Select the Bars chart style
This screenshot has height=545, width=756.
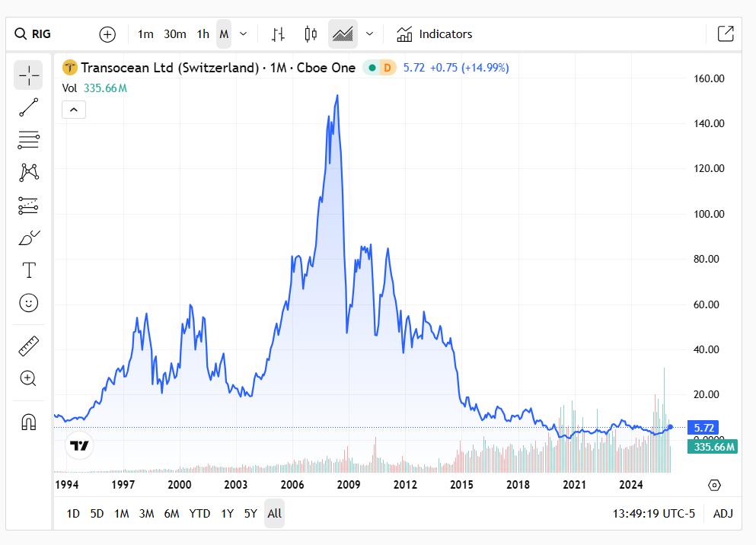[278, 34]
